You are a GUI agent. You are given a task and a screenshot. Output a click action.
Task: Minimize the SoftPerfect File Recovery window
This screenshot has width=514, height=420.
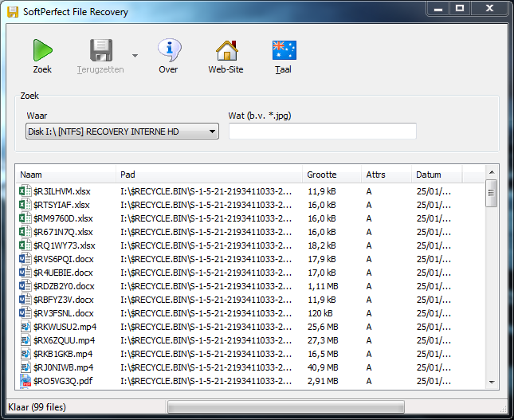(438, 8)
